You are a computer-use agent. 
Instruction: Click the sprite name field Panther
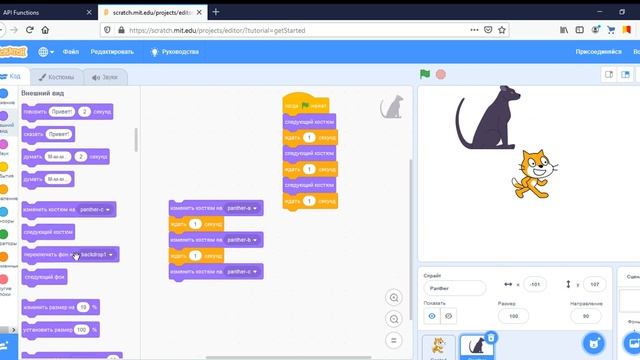455,288
